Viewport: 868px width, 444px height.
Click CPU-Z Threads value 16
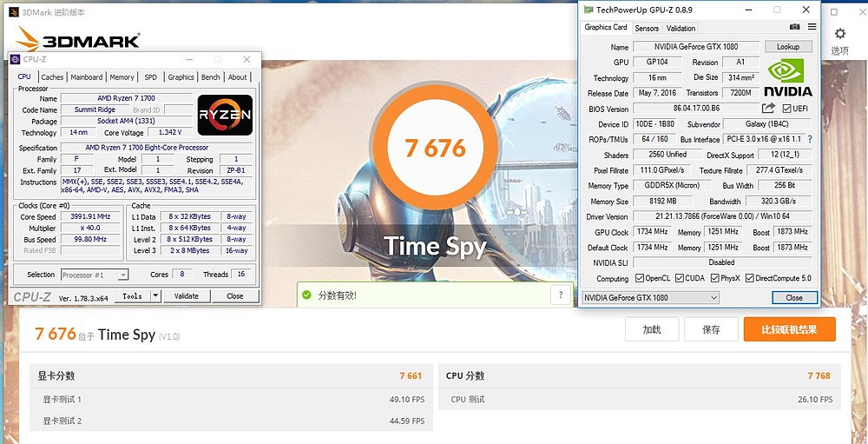click(x=241, y=274)
